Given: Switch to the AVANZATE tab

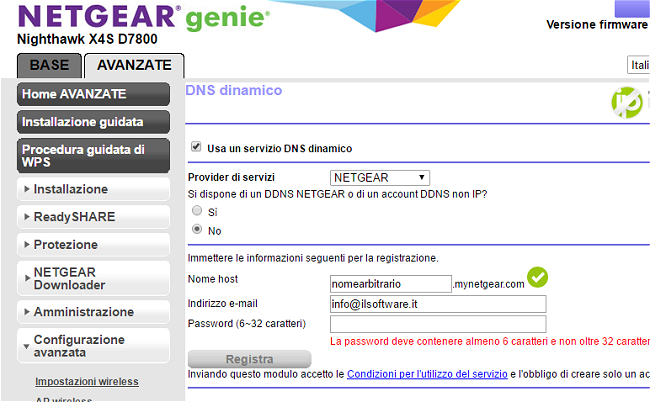Looking at the screenshot, I should pos(134,65).
